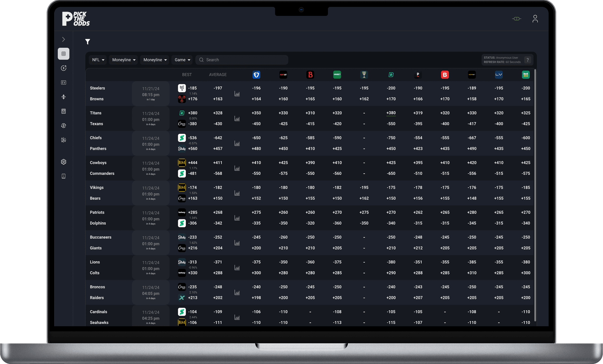Open the betting calculator in the sidebar

pos(64,111)
